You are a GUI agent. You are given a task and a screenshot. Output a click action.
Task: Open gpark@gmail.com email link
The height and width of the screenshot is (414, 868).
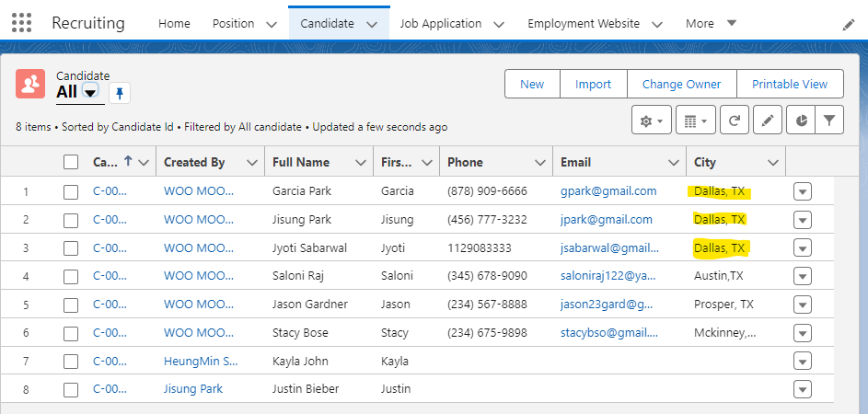608,191
